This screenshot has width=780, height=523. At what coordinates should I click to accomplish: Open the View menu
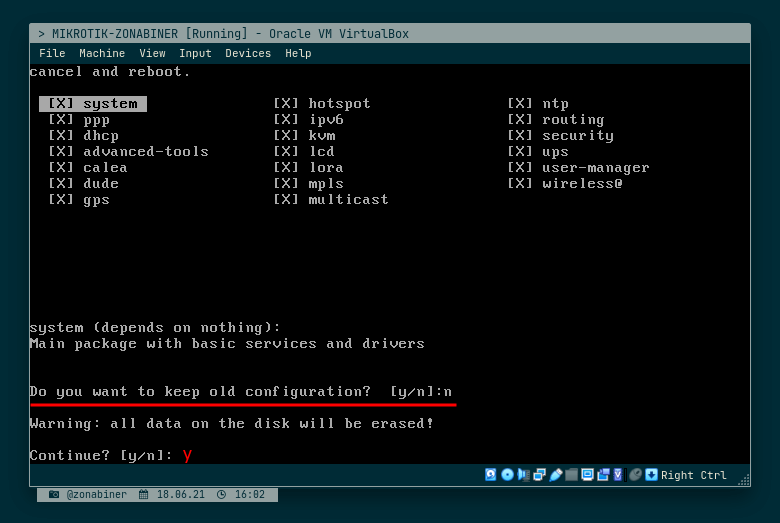tap(152, 53)
